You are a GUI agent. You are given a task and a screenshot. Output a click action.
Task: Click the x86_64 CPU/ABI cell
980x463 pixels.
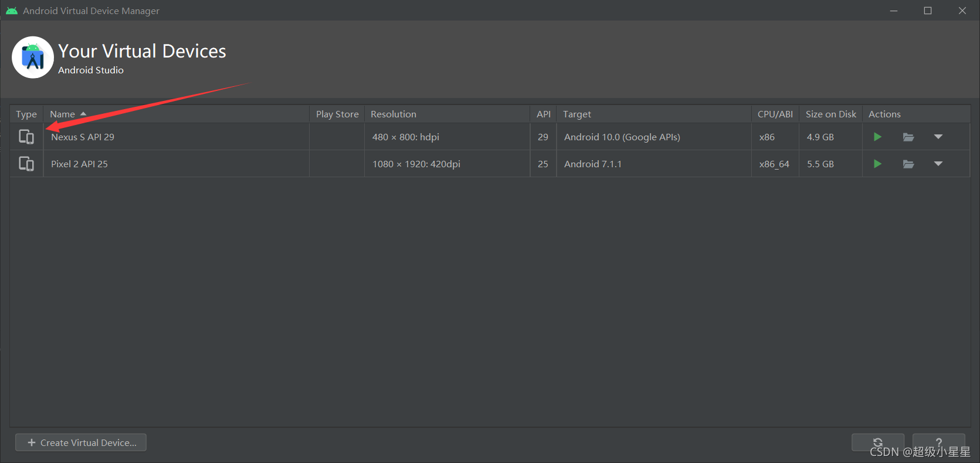pyautogui.click(x=774, y=164)
